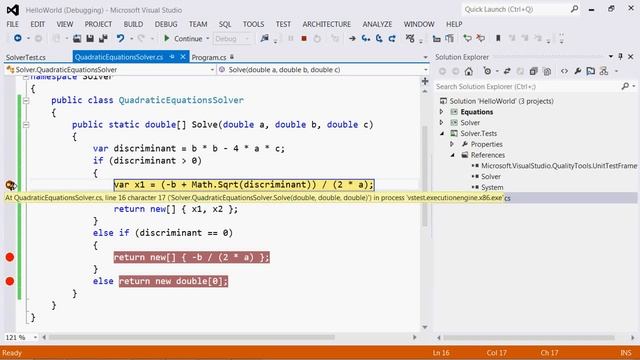Click the Visual Studio logo icon
Screen dimensions: 640x360
coord(12,10)
